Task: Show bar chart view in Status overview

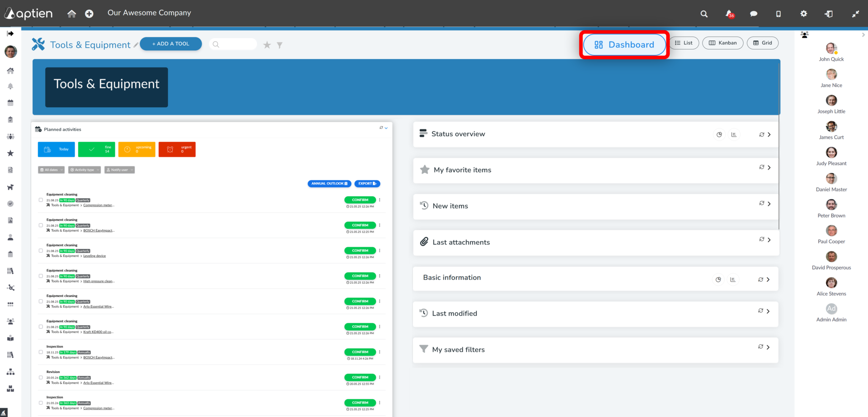Action: 734,135
